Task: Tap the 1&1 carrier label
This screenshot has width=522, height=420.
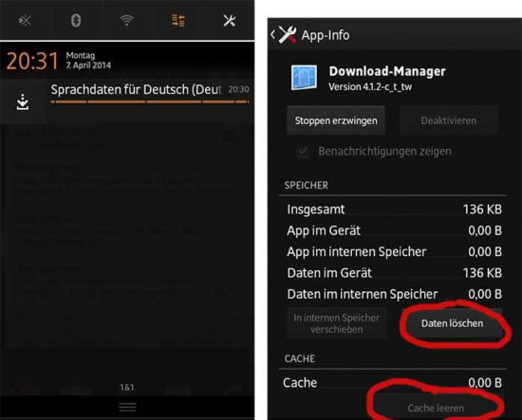Action: coord(127,388)
